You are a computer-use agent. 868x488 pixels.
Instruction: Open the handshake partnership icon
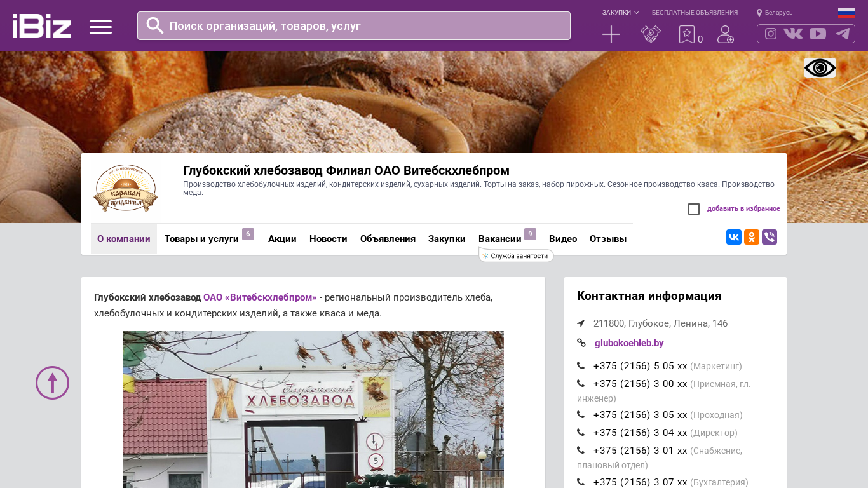[651, 34]
